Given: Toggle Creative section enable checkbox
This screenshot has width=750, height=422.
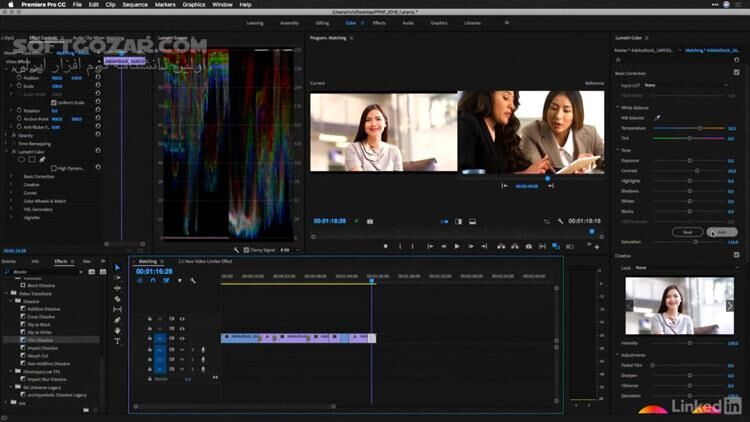Looking at the screenshot, I should pyautogui.click(x=736, y=255).
